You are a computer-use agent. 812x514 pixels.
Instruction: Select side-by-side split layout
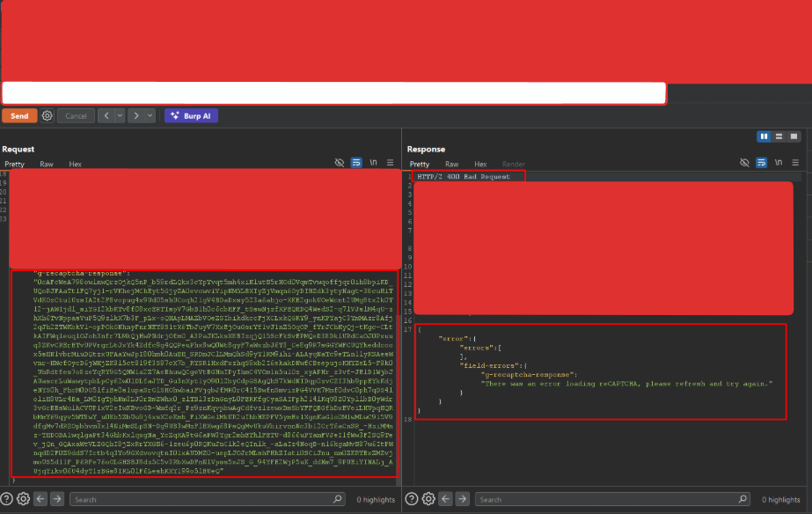764,136
